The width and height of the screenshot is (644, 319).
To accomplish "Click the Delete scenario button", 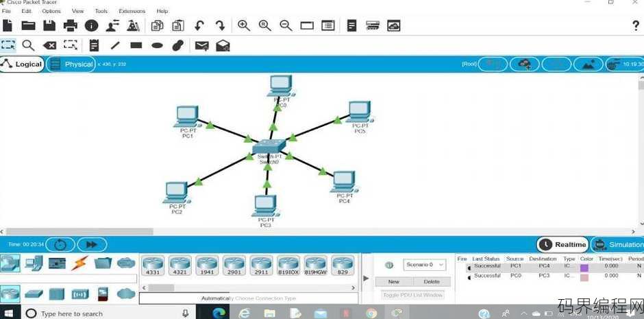I will click(431, 281).
